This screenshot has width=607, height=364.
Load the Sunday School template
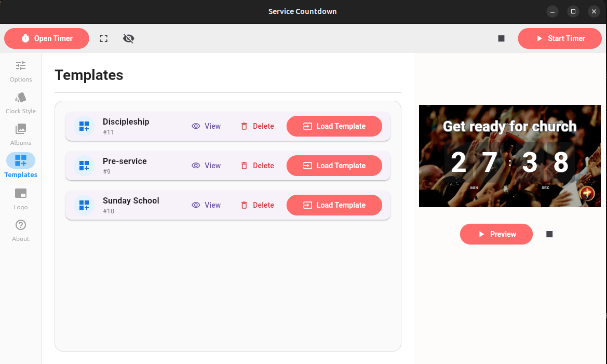[x=334, y=205]
